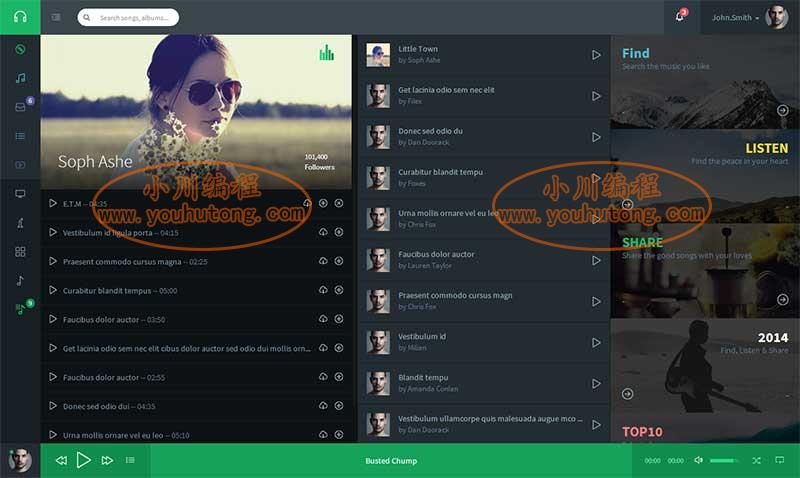The image size is (800, 478).
Task: Open the list view sidebar item
Action: coord(20,136)
